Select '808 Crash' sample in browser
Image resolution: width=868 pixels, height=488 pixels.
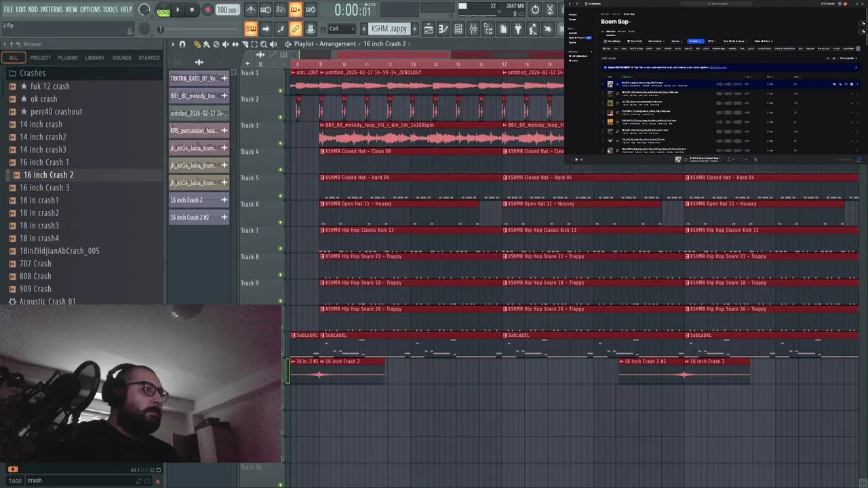[x=35, y=277]
